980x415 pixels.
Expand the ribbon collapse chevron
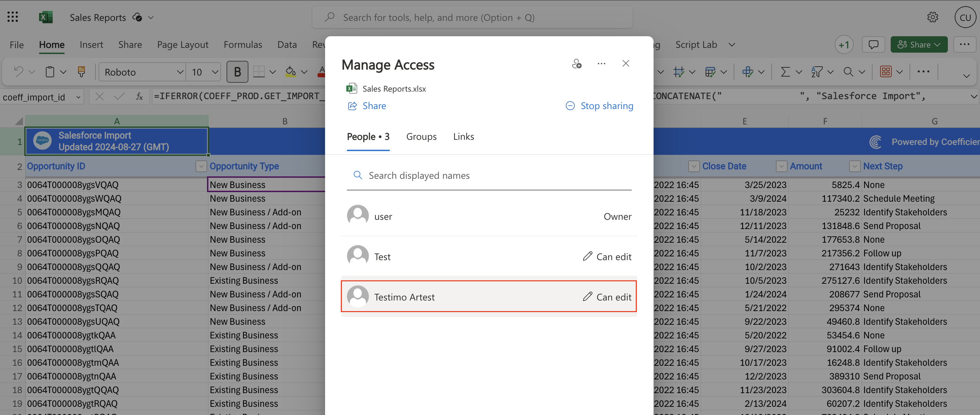[966, 76]
